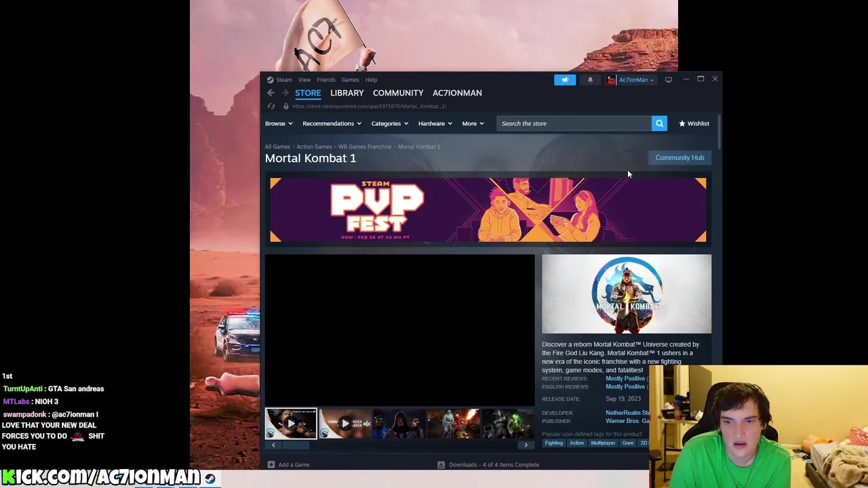Open the Steam PvP Fest banner
The width and height of the screenshot is (868, 488).
[488, 210]
